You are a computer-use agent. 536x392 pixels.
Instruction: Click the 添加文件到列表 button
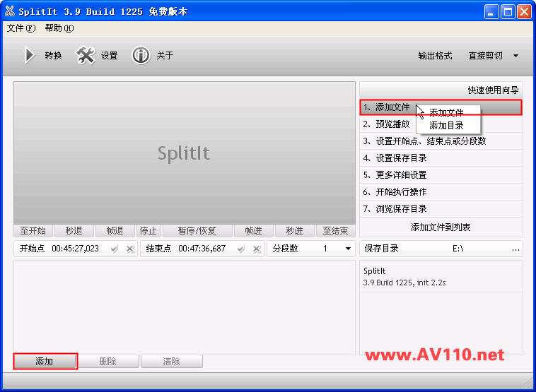coord(441,227)
